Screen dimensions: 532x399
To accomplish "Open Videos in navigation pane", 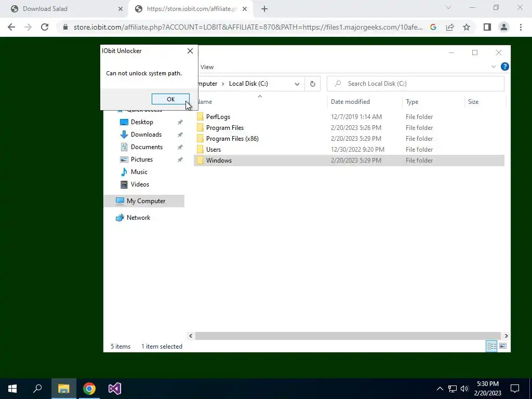I will pyautogui.click(x=140, y=184).
